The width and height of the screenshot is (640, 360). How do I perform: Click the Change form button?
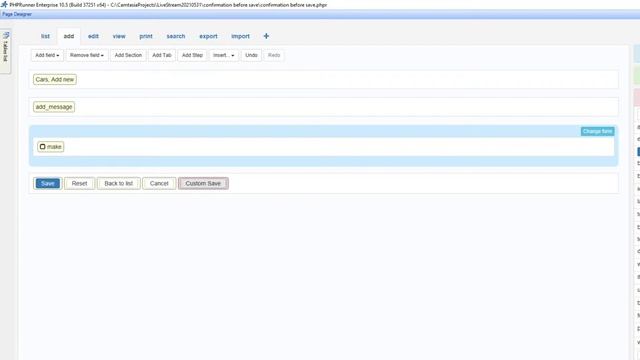597,131
